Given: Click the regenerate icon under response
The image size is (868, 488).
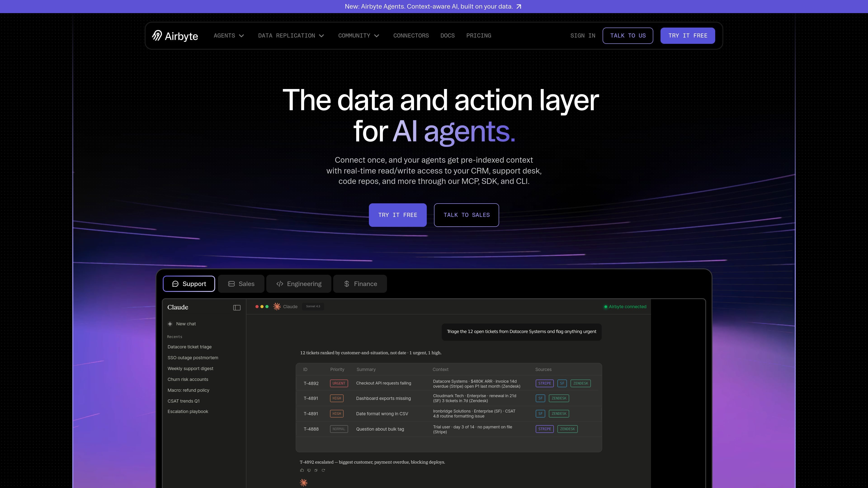Looking at the screenshot, I should (x=323, y=470).
